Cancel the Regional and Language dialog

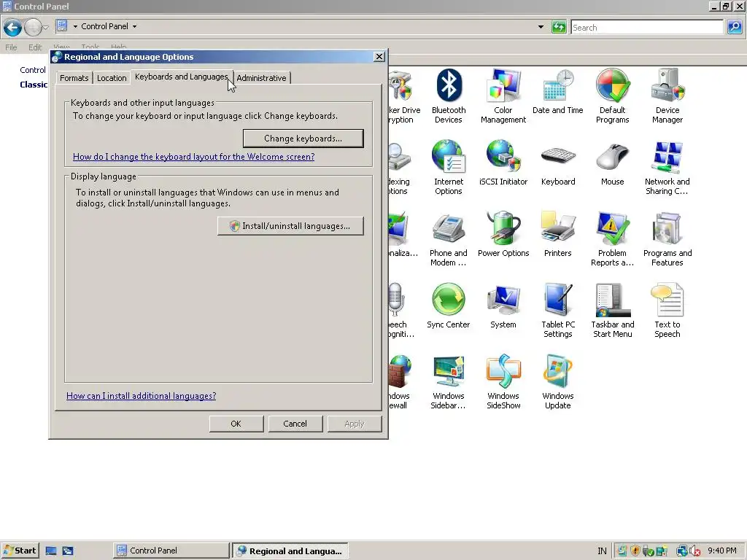pyautogui.click(x=295, y=424)
